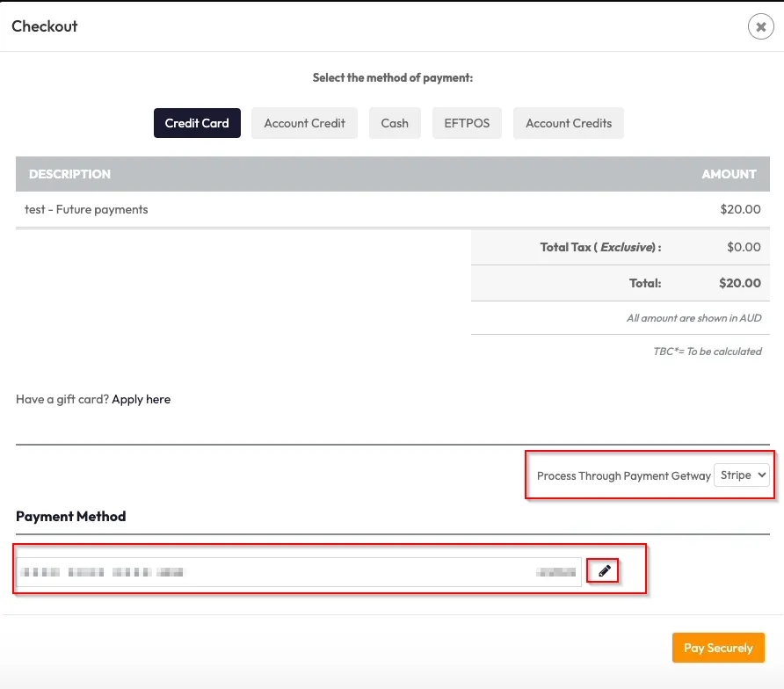Select Cash as the payment method
This screenshot has width=784, height=689.
(x=395, y=124)
